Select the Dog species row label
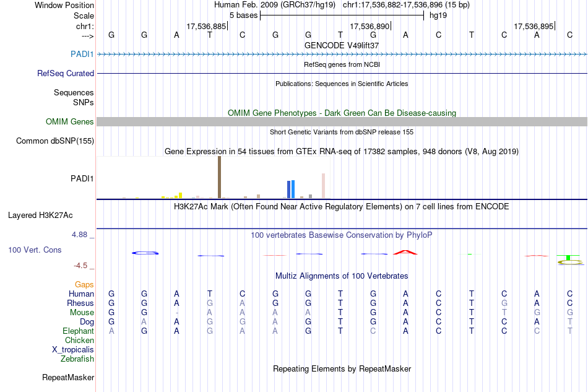The width and height of the screenshot is (588, 392). [x=87, y=322]
